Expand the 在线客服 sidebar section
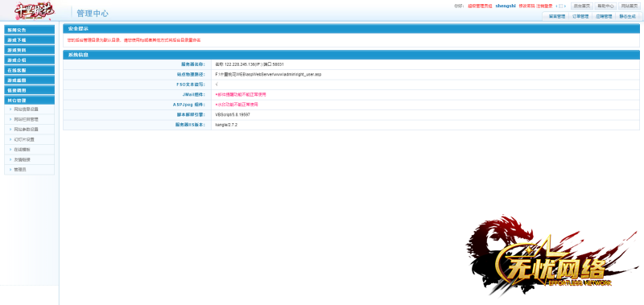The height and width of the screenshot is (305, 644). (x=30, y=70)
